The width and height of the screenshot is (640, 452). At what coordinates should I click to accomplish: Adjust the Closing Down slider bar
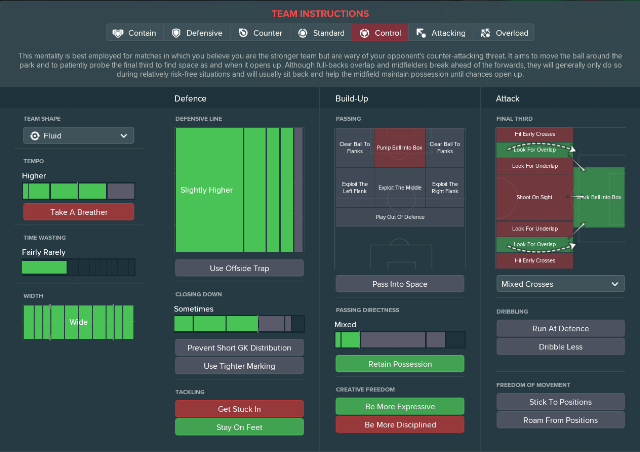point(239,324)
